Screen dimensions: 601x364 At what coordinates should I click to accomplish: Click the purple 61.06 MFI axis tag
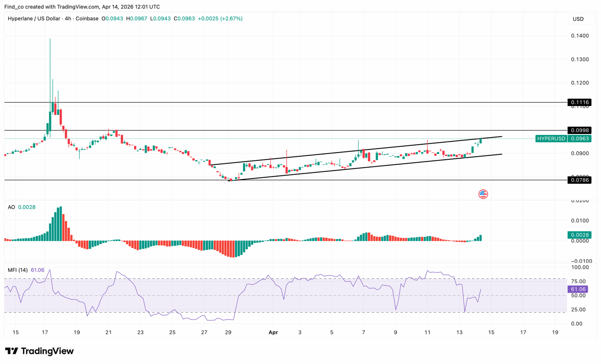pos(578,289)
